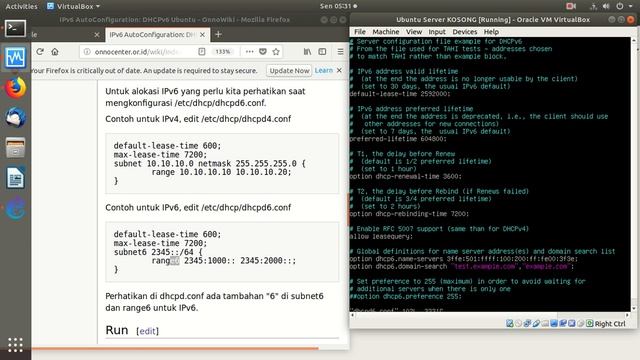
Task: Open the Machine menu in VirtualBox
Action: point(385,32)
